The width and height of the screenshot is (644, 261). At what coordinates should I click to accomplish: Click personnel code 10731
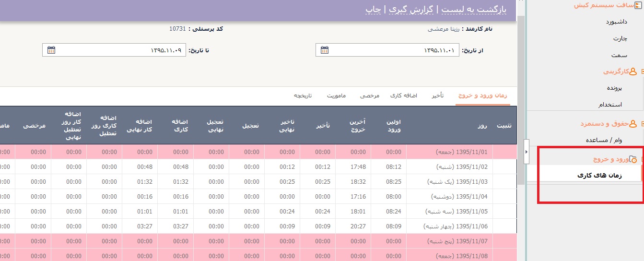tap(177, 29)
